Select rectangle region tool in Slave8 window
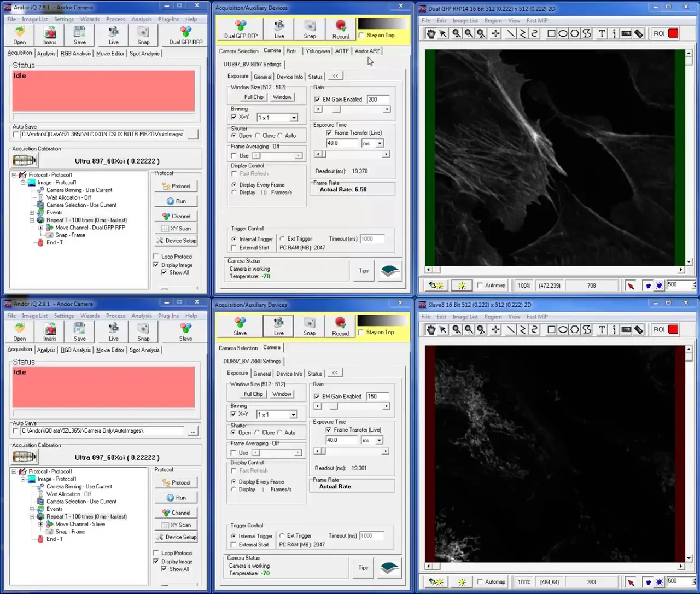 point(551,329)
